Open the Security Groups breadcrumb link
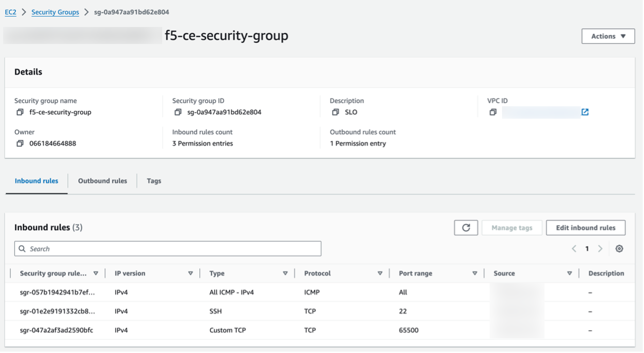This screenshot has width=644, height=353. coord(55,12)
